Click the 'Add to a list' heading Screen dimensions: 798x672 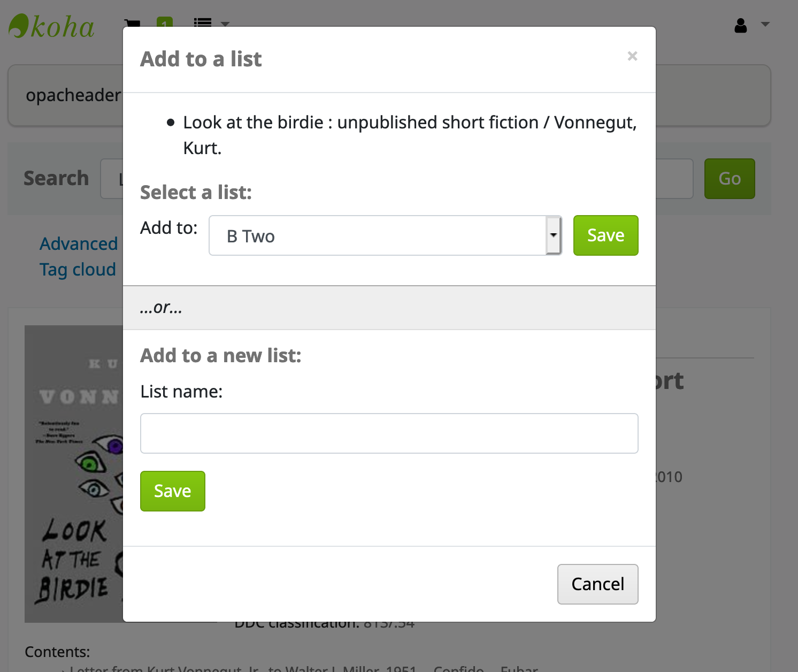pyautogui.click(x=201, y=59)
